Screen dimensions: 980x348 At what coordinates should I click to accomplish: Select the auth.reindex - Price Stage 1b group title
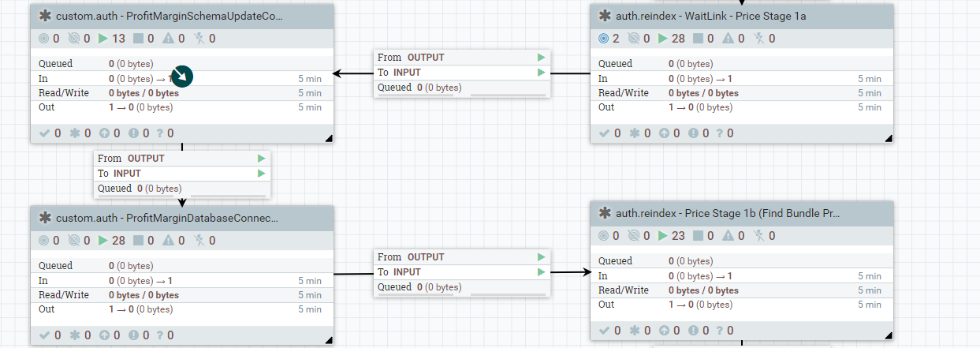[727, 213]
